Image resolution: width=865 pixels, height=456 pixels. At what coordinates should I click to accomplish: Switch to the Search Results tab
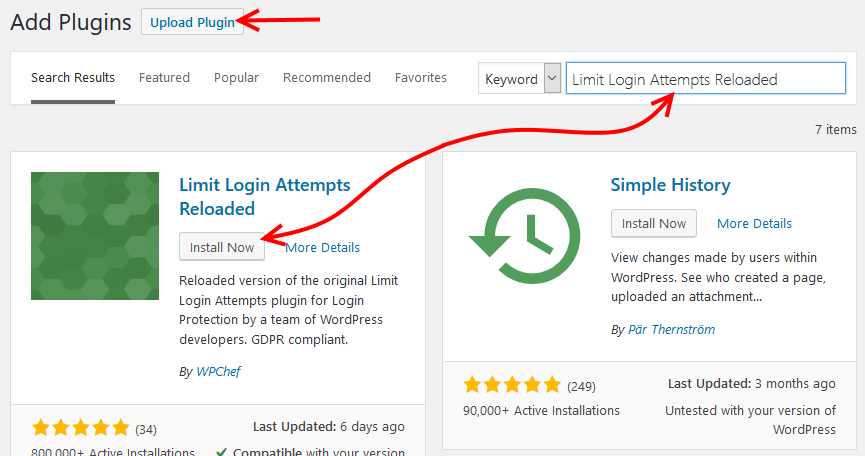[73, 78]
